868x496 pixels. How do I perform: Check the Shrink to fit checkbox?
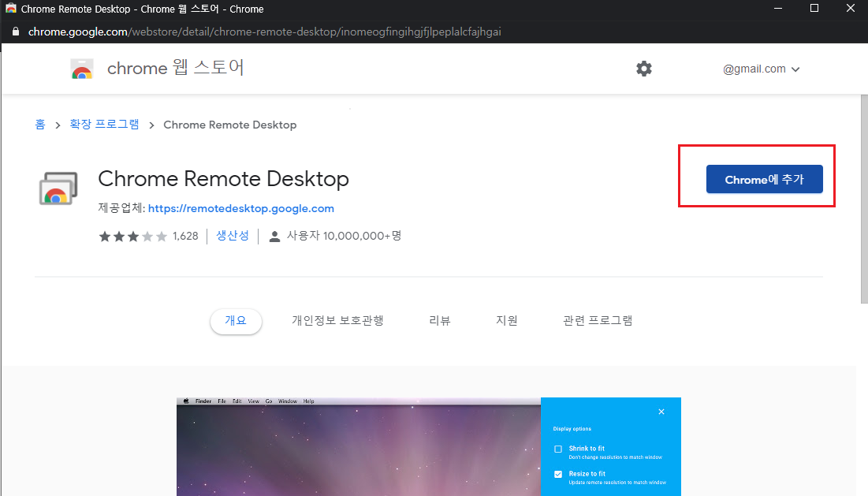pyautogui.click(x=558, y=449)
